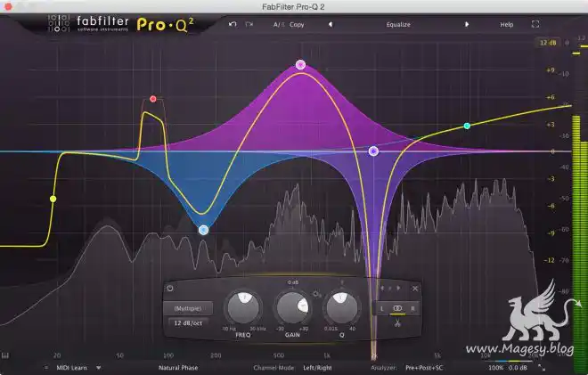
Task: Enter full screen mode icon
Action: [x=535, y=24]
